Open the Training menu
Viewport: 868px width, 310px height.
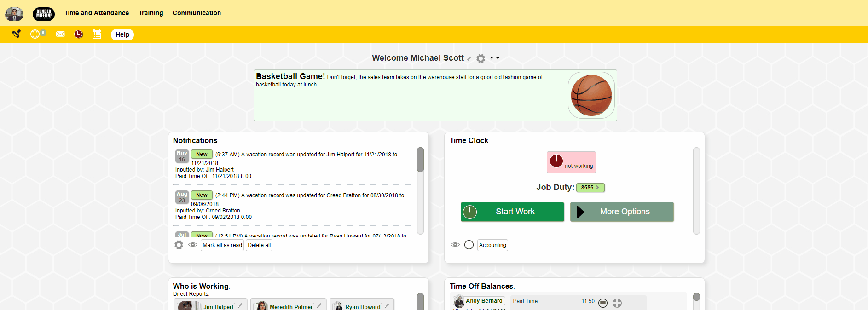click(x=151, y=13)
